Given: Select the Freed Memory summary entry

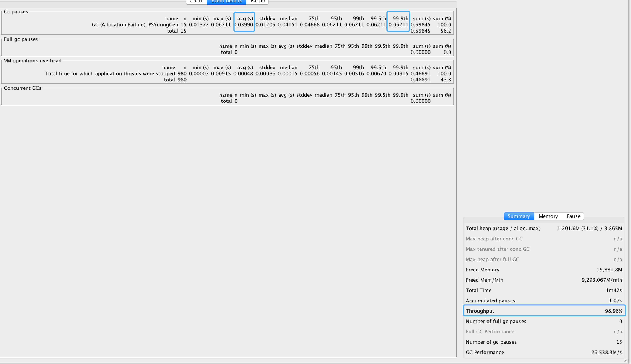Looking at the screenshot, I should click(x=544, y=270).
